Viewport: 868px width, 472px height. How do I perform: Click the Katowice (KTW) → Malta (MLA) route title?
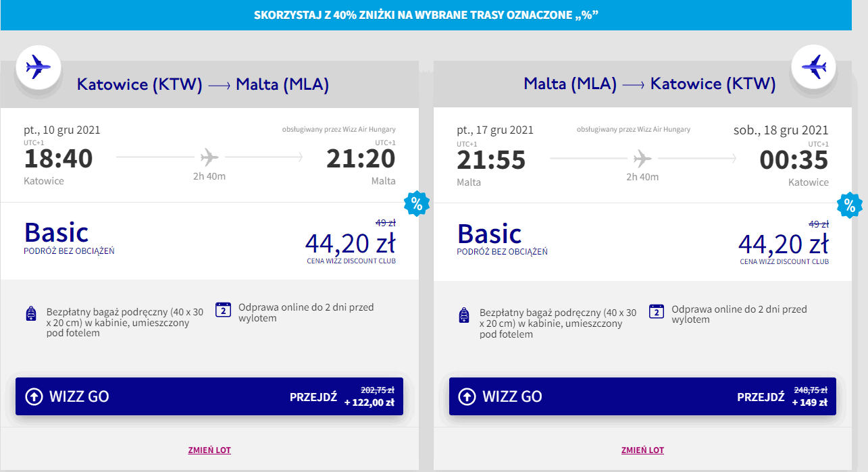coord(203,84)
